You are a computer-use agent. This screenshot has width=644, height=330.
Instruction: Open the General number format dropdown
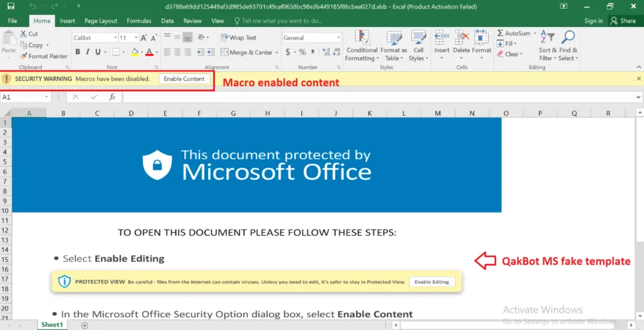[338, 38]
